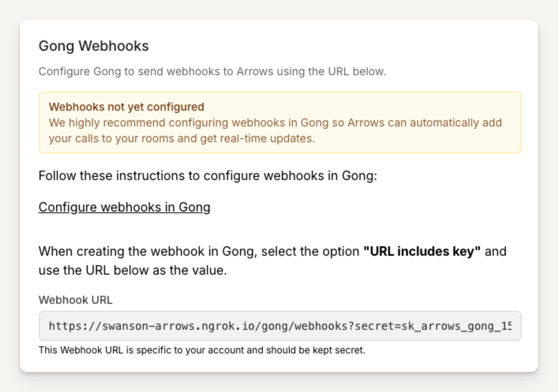The image size is (558, 392).
Task: Click the '/gong/webhooks' path in the URL
Action: tap(301, 326)
